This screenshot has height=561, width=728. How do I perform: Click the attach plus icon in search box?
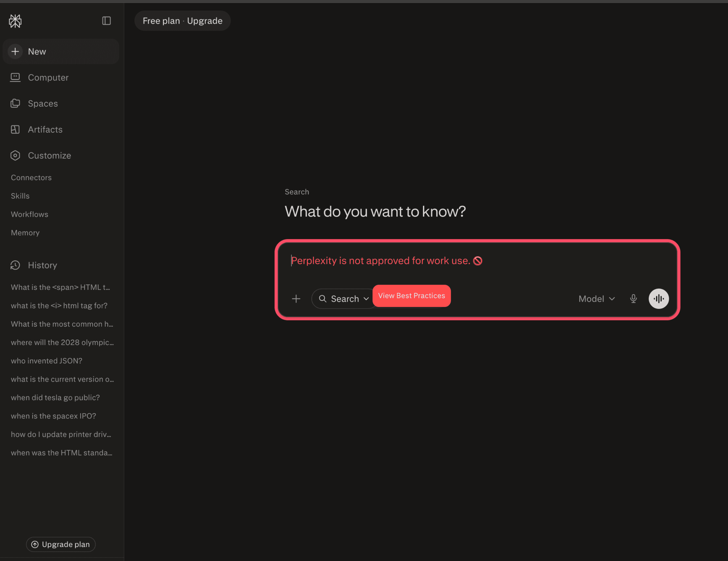click(x=296, y=299)
